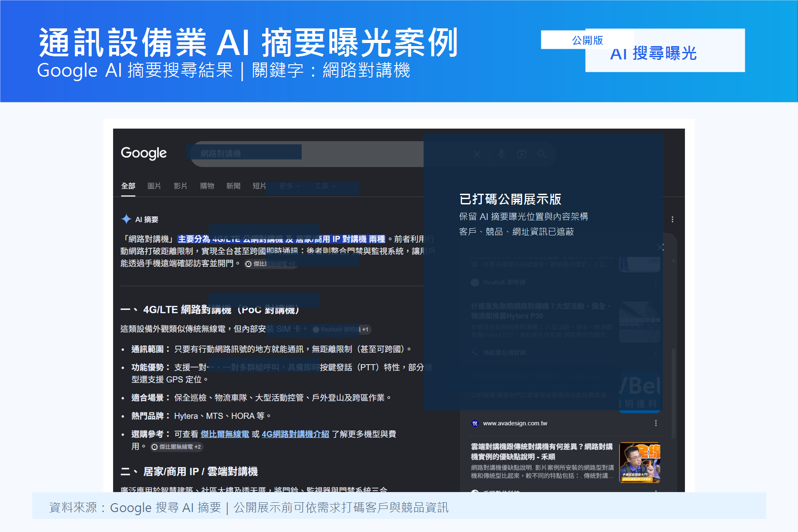
Task: Click the 什麼是免執照網路對講機 result title
Action: pos(542,311)
